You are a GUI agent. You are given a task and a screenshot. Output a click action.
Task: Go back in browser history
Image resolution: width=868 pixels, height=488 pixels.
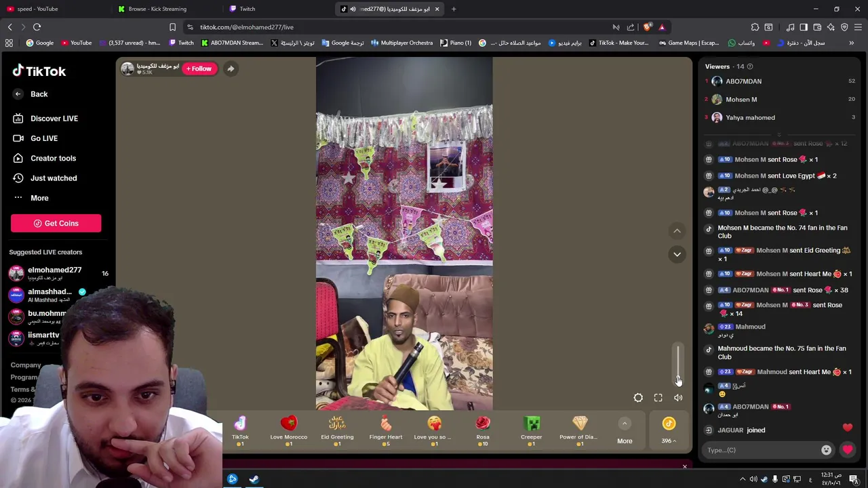point(10,27)
